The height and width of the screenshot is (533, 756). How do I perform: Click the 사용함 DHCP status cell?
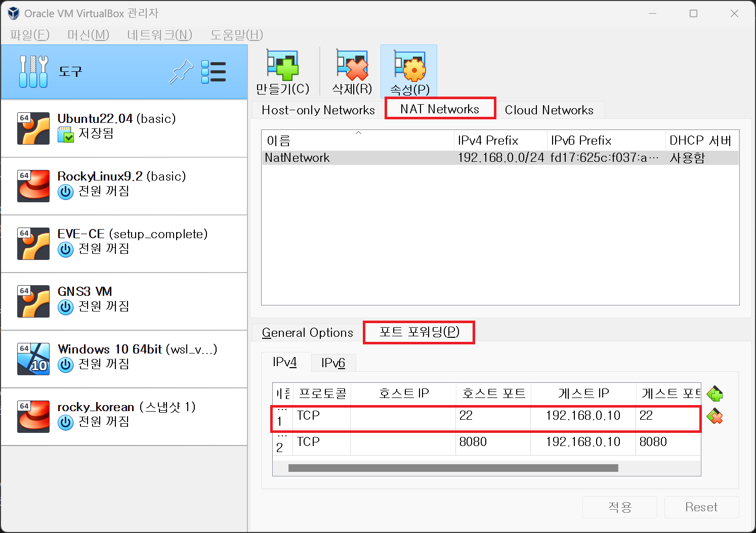(687, 158)
